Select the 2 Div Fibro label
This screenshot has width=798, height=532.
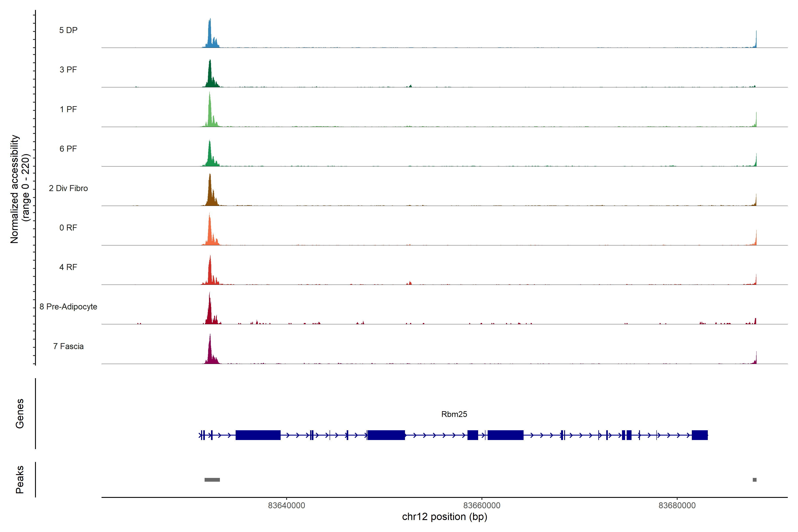[68, 188]
